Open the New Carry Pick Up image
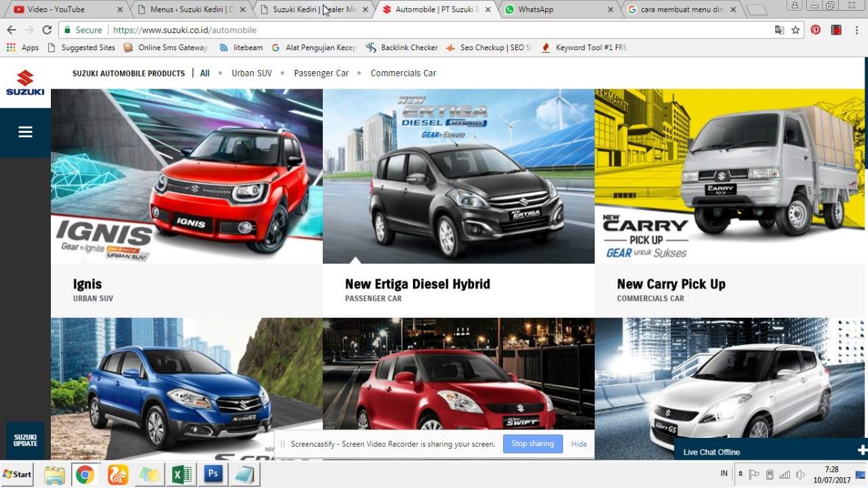This screenshot has height=488, width=868. [730, 176]
